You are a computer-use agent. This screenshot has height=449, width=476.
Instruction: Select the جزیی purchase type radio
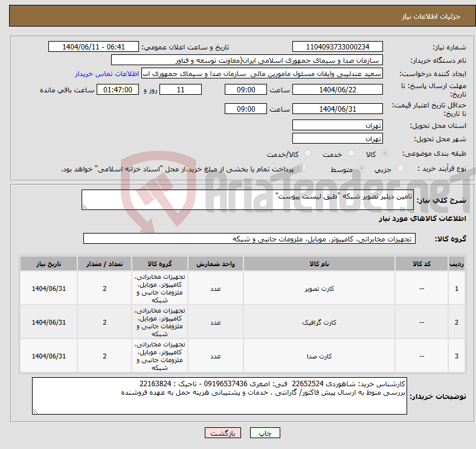[x=400, y=168]
